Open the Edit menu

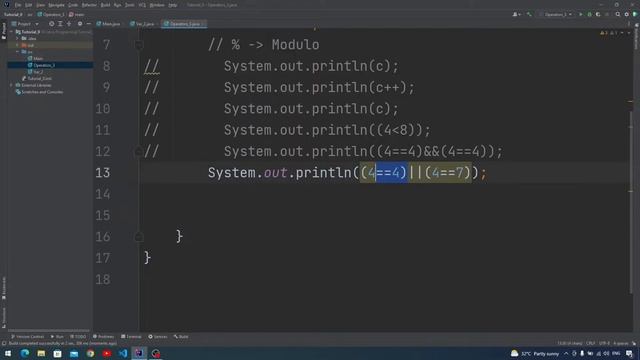tap(29, 5)
